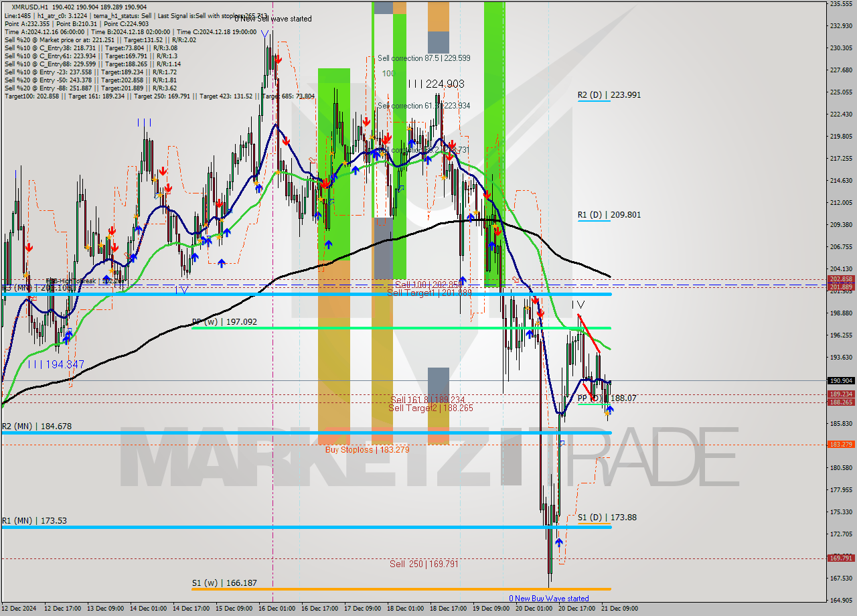Image resolution: width=857 pixels, height=616 pixels.
Task: Click Sell correction 61.8 | 223.934 label
Action: [x=424, y=106]
